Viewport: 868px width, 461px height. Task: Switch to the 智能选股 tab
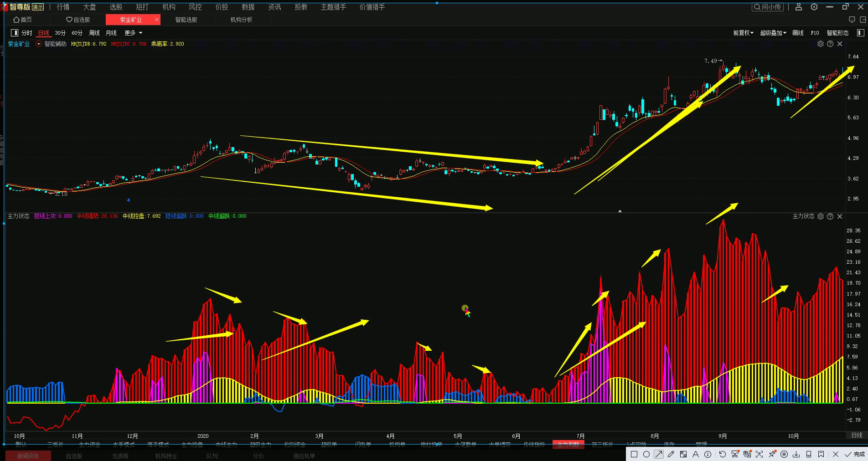coord(186,20)
